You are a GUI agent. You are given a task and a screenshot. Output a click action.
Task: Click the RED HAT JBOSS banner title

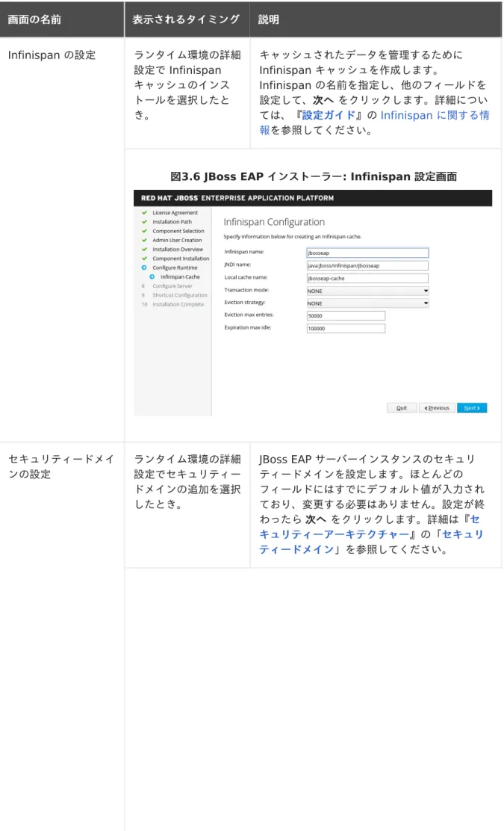pyautogui.click(x=237, y=198)
